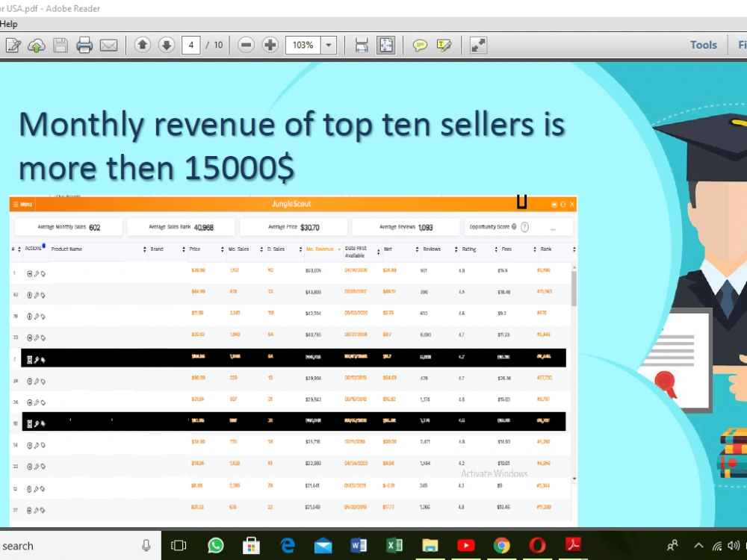Click the Rating column header
Screen dimensions: 747x560
coord(469,249)
